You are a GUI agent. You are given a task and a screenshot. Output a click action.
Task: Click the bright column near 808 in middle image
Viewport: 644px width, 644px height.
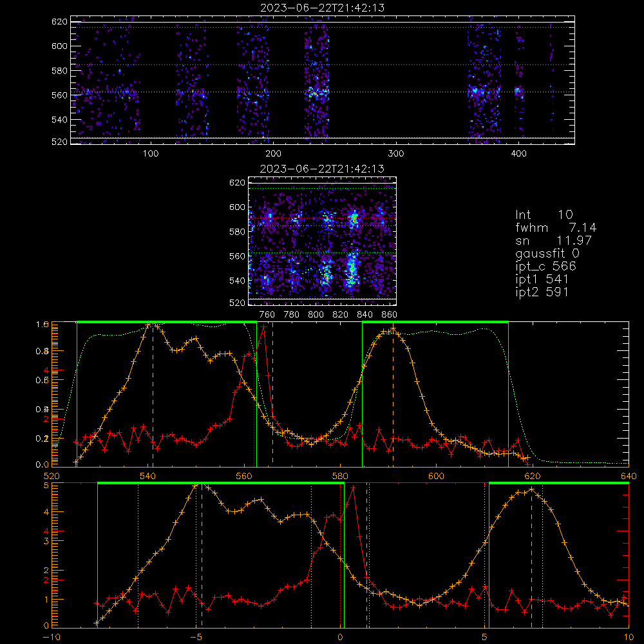(x=327, y=274)
